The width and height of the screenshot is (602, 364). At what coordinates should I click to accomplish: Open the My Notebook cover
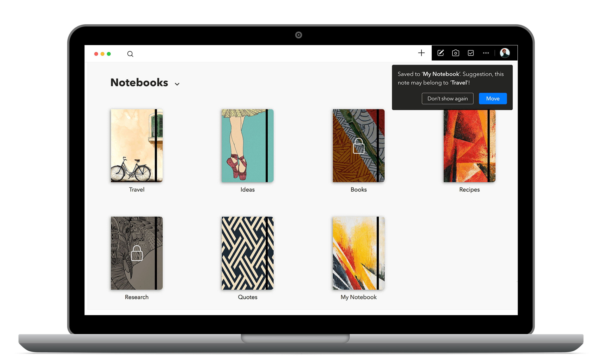point(358,253)
